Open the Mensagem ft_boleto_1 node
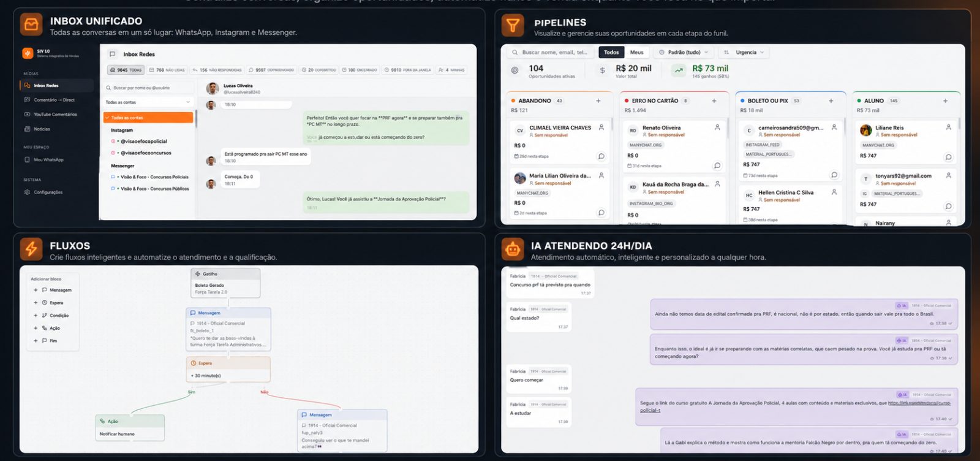This screenshot has height=461, width=980. tap(228, 329)
